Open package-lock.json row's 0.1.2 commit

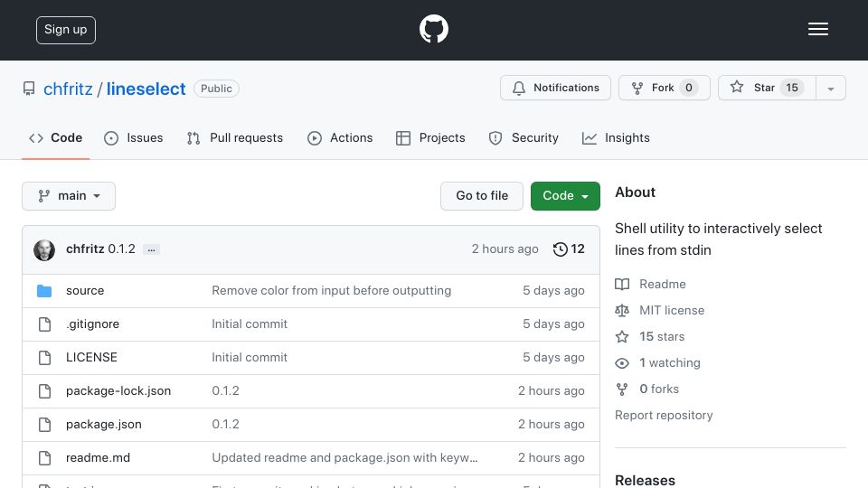pyautogui.click(x=225, y=391)
